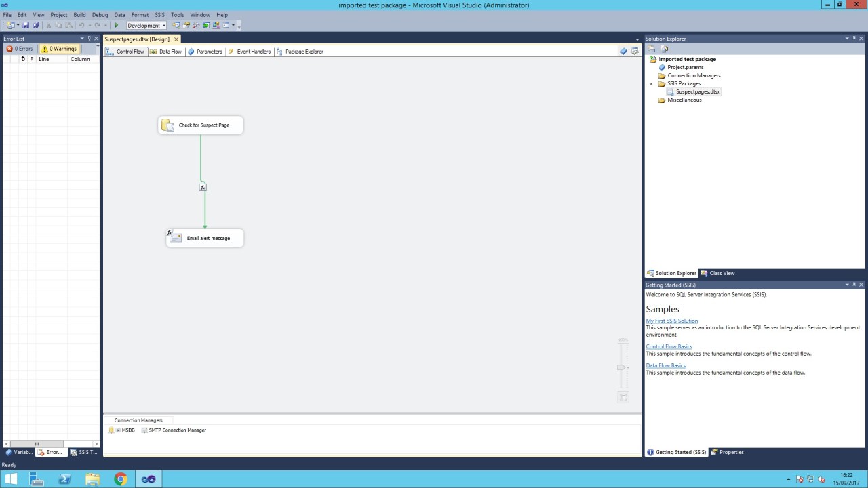This screenshot has width=868, height=488.
Task: Toggle the 0 Errors filter button
Action: (20, 49)
